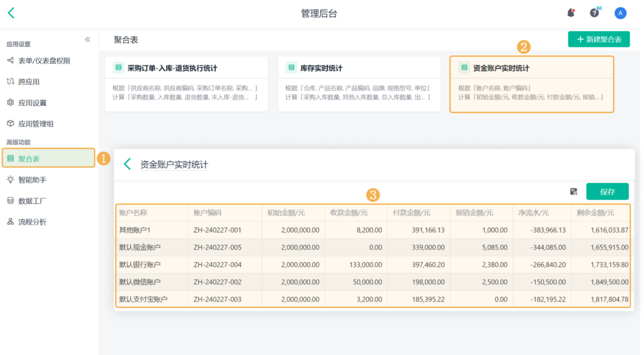Go back from 资金账户实时统计 detail panel
The image size is (644, 355).
pos(127,164)
